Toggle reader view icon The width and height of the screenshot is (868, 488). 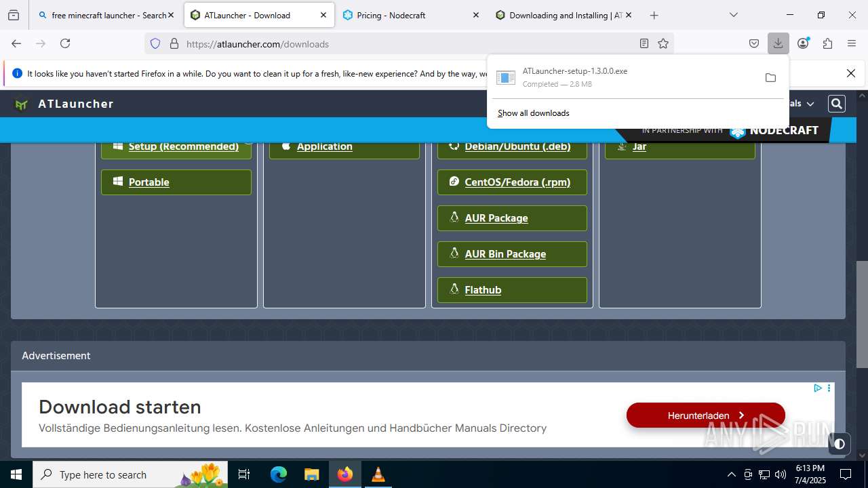[x=644, y=43]
